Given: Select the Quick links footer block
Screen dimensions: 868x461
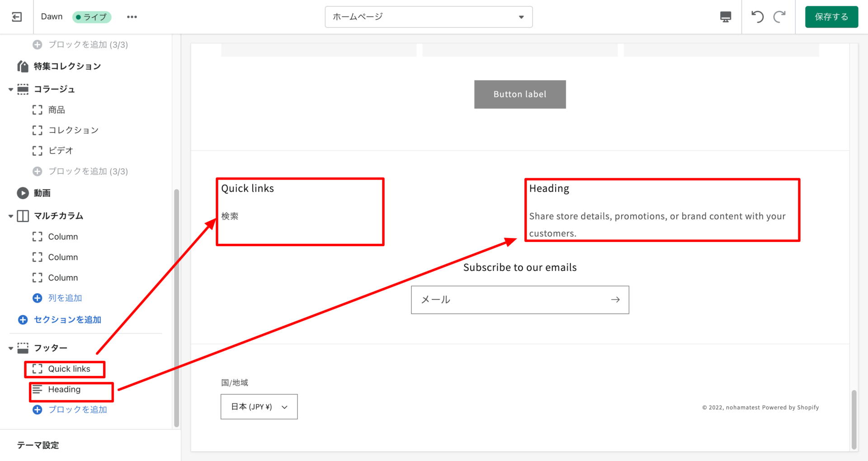Looking at the screenshot, I should (x=69, y=369).
